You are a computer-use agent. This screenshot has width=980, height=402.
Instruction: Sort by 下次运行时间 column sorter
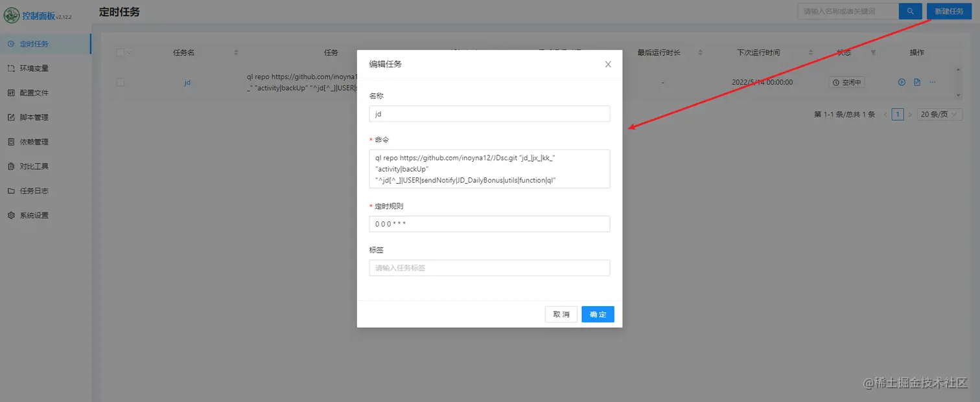point(811,53)
